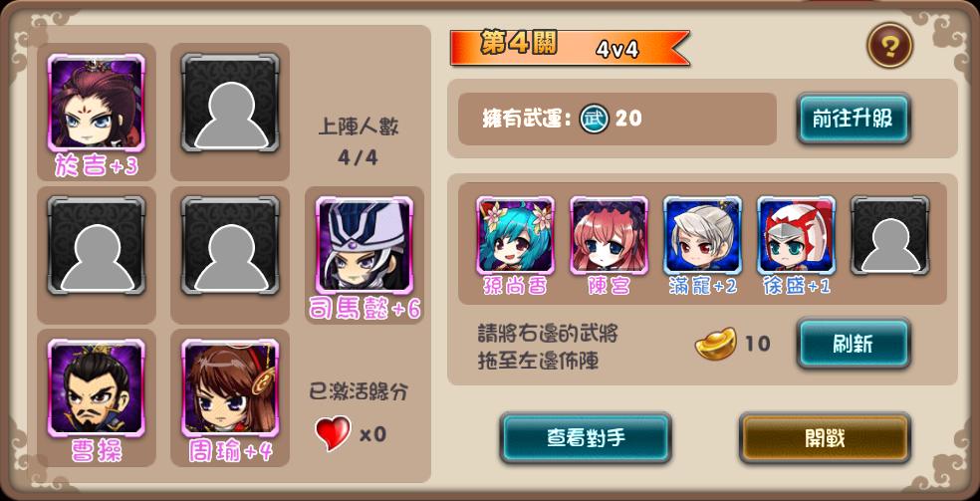This screenshot has height=501, width=980.
Task: Click the question mark help icon
Action: coord(889,45)
